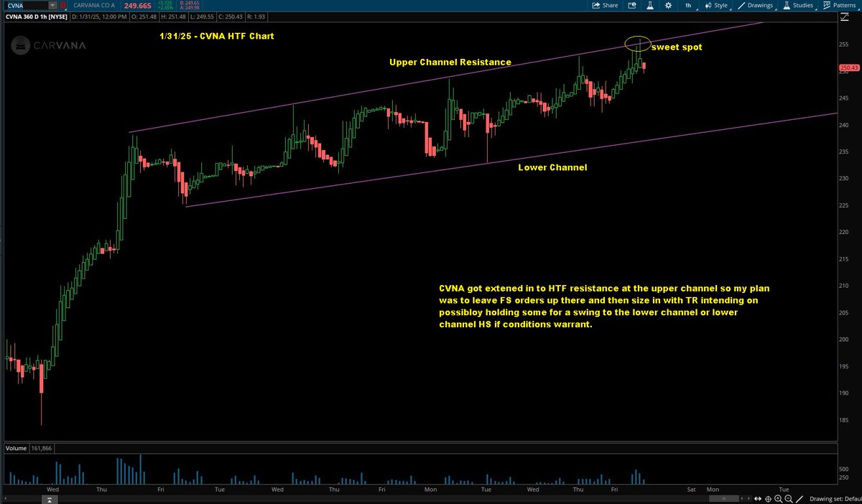Viewport: 862px width, 504px height.
Task: Click the L: 249.55 low value
Action: [202, 17]
